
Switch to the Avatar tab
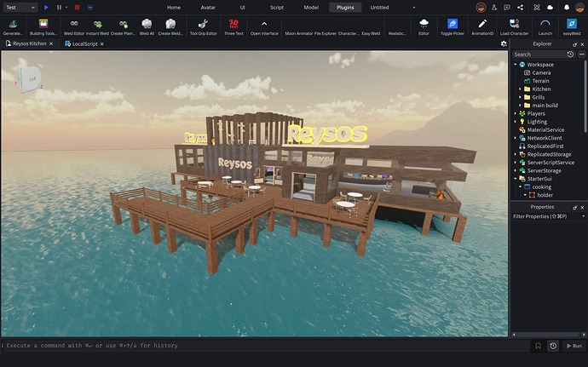coord(208,8)
